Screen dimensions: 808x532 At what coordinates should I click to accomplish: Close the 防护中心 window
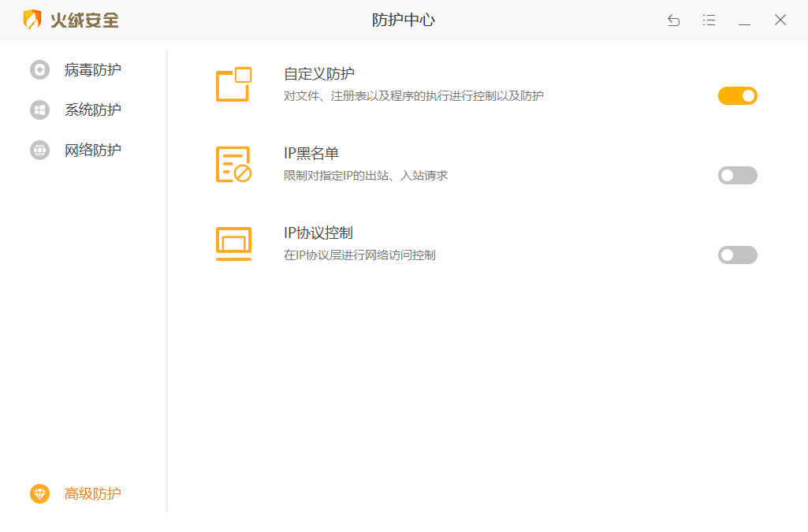coord(780,20)
